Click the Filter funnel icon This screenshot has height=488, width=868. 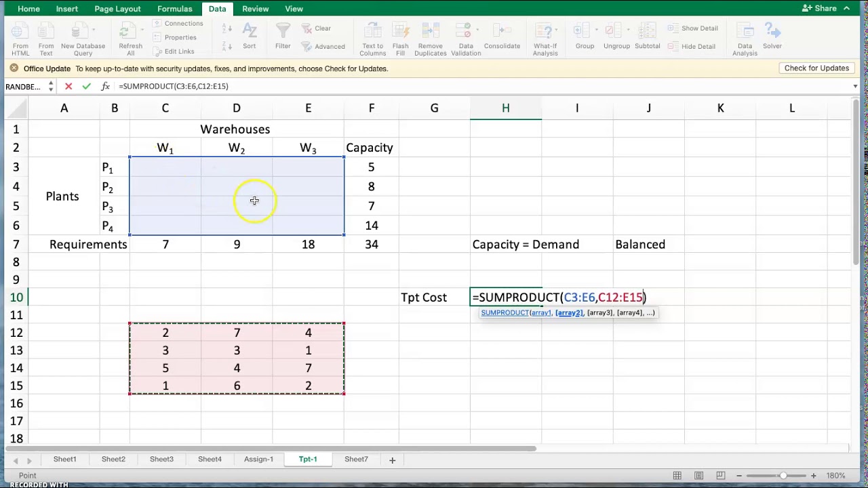coord(283,32)
